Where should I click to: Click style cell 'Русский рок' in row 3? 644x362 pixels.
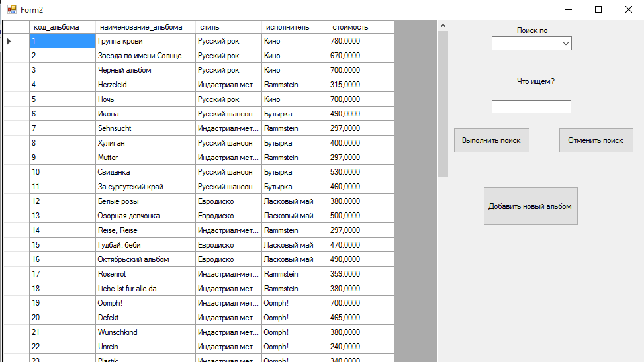click(228, 70)
